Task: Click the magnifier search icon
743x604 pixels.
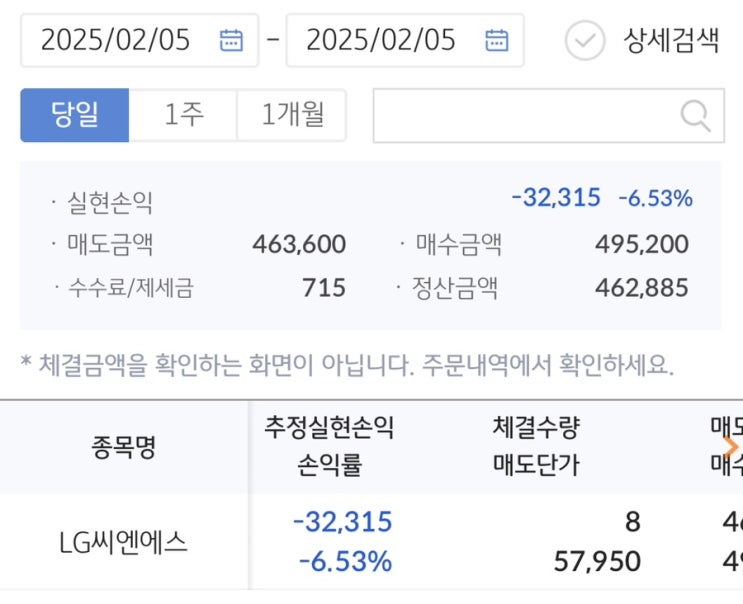Action: click(695, 115)
